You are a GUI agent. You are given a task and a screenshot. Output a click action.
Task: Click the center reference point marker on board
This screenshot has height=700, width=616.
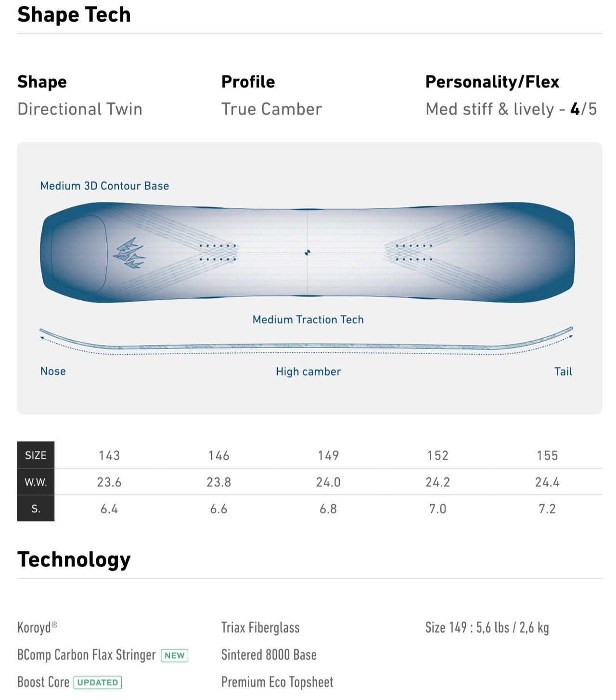(308, 253)
